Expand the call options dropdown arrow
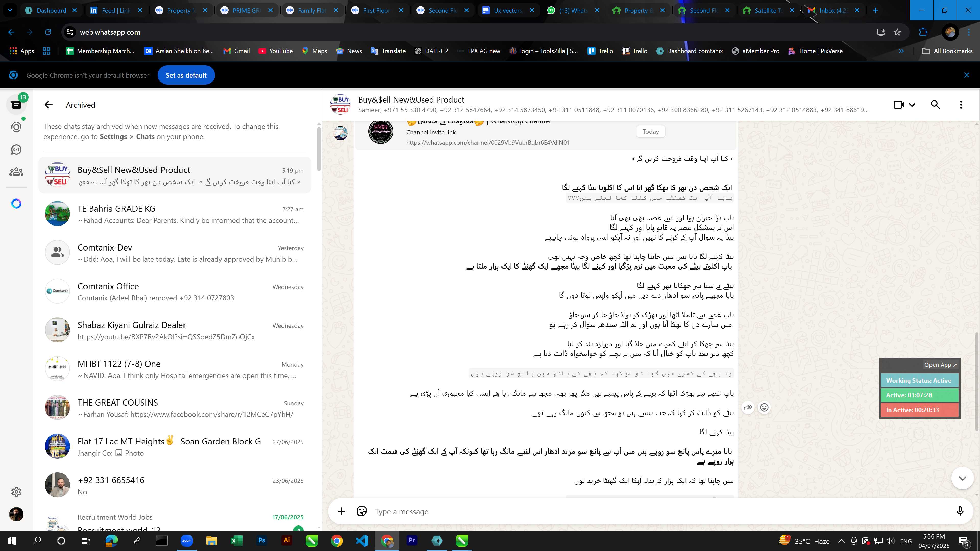The image size is (980, 551). (912, 105)
